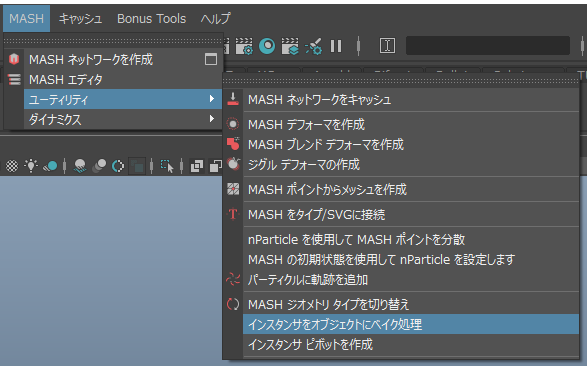Viewport: 587px width, 366px height.
Task: Open the Bonus Tools menu
Action: 151,18
